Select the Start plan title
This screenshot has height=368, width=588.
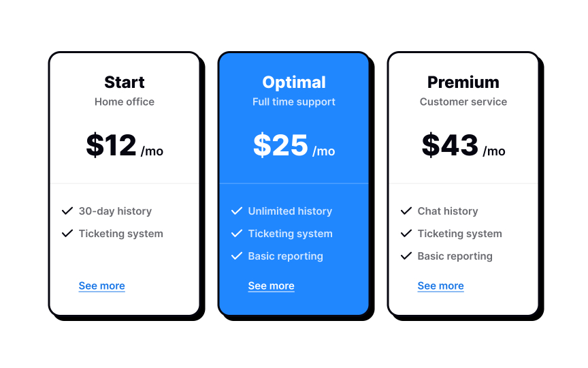tap(125, 82)
